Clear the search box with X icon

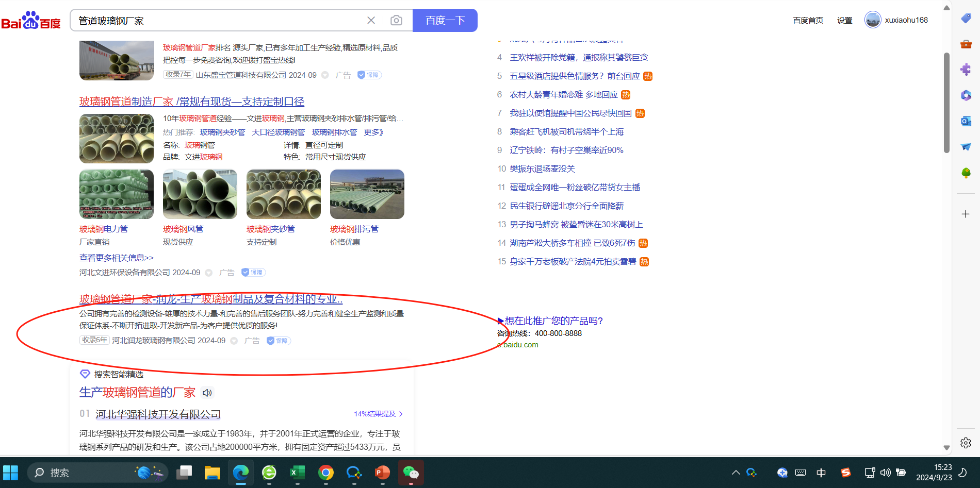click(371, 20)
